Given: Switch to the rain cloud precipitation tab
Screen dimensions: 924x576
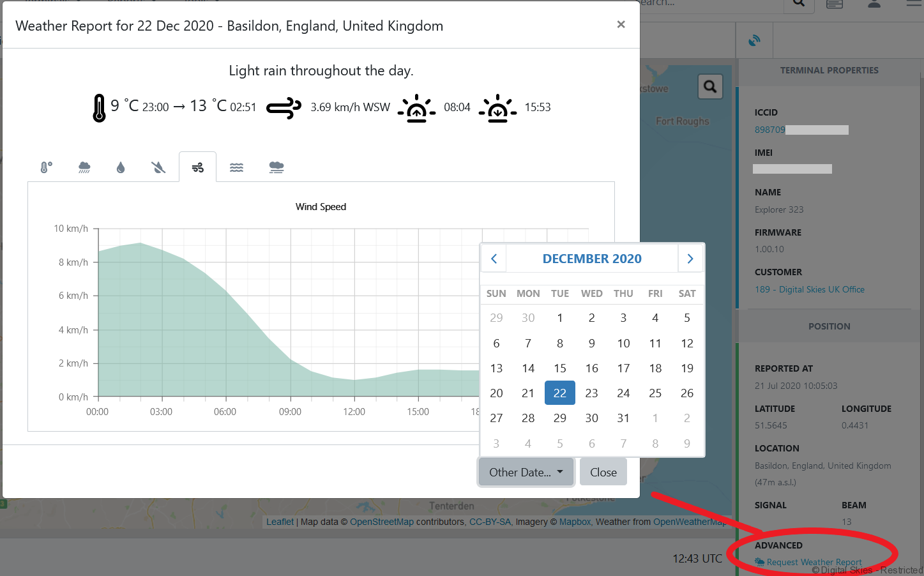Looking at the screenshot, I should (x=84, y=167).
